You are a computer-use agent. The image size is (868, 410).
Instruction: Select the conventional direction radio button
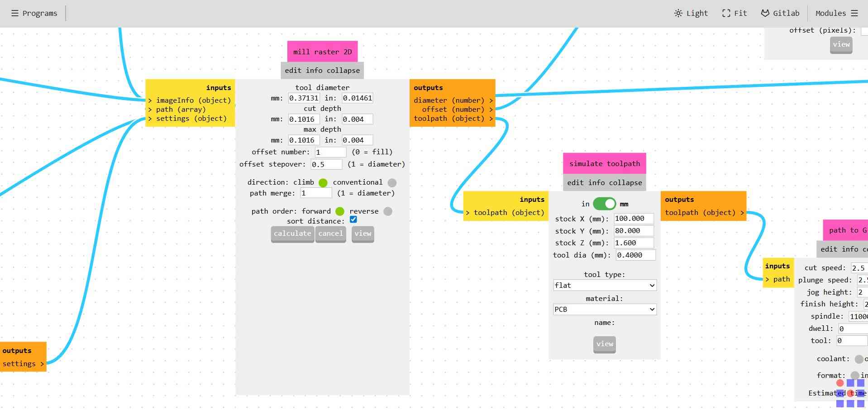coord(392,182)
